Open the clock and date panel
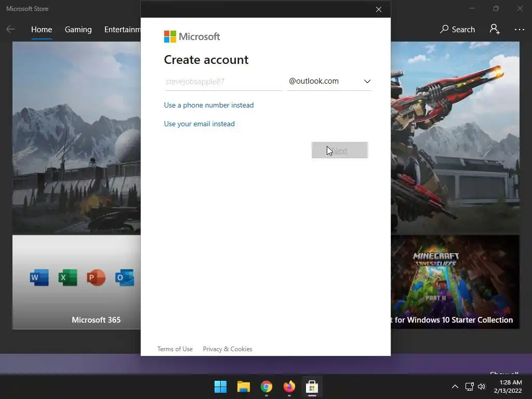532x399 pixels. 508,387
